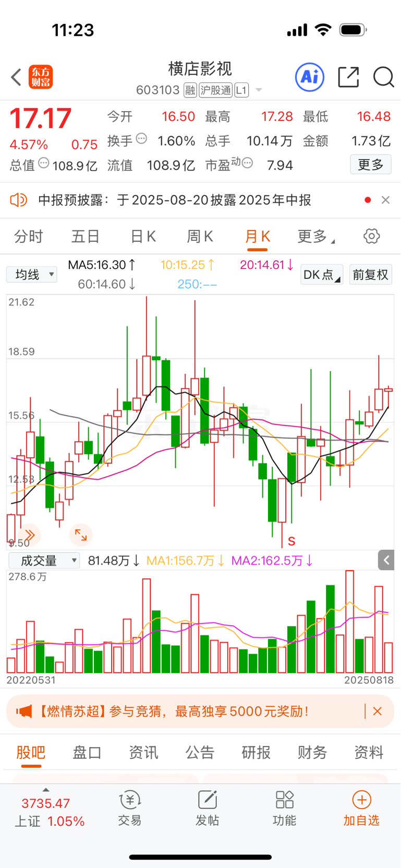Tap the L1 quote level badge
The width and height of the screenshot is (401, 868).
coord(241,90)
